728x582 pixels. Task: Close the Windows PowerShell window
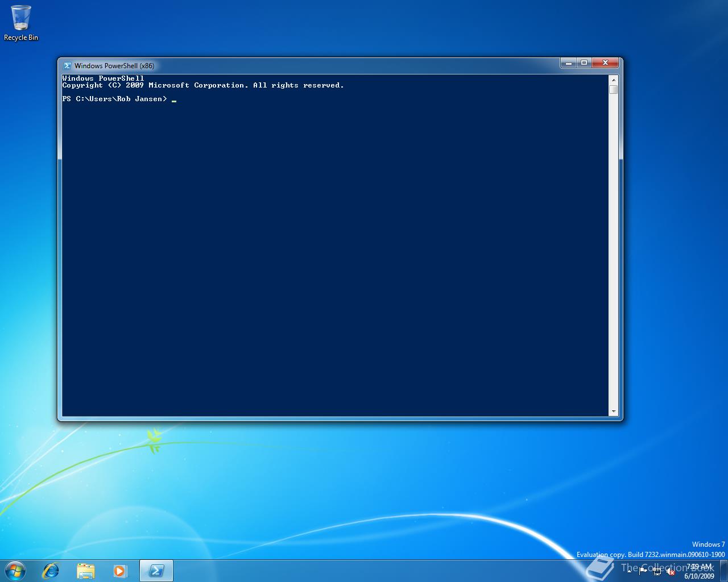click(606, 63)
